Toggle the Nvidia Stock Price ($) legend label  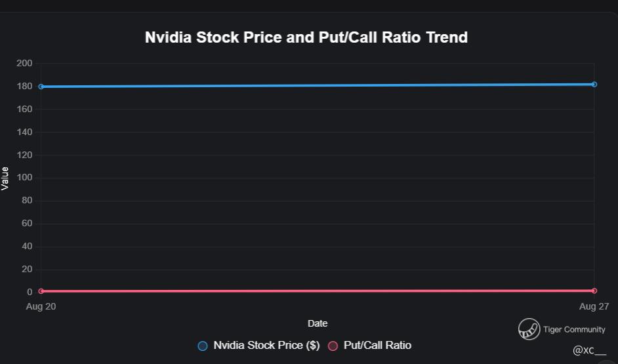click(x=266, y=346)
